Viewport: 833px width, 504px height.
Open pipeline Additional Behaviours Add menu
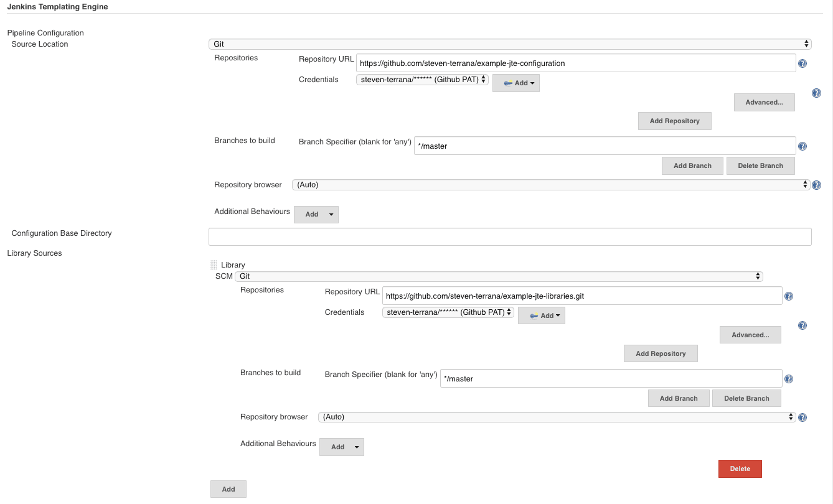[x=316, y=215]
